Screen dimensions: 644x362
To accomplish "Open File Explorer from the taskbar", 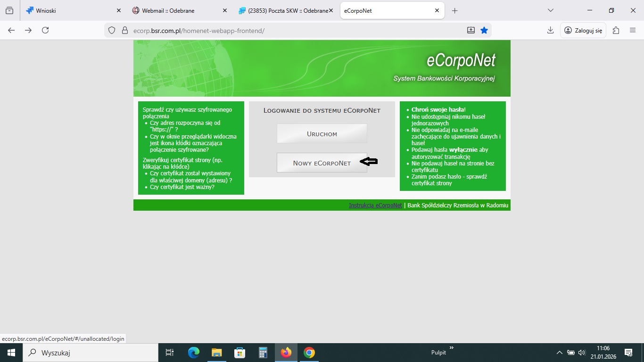I will 216,353.
